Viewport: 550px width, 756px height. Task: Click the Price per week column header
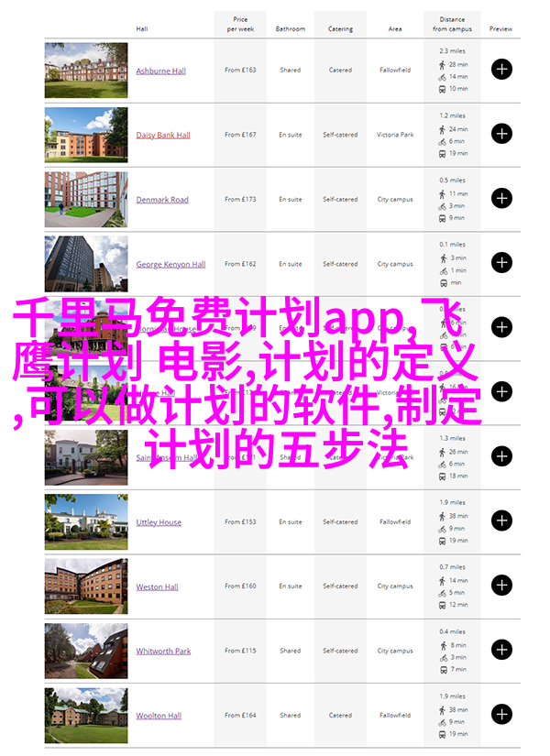click(x=240, y=24)
